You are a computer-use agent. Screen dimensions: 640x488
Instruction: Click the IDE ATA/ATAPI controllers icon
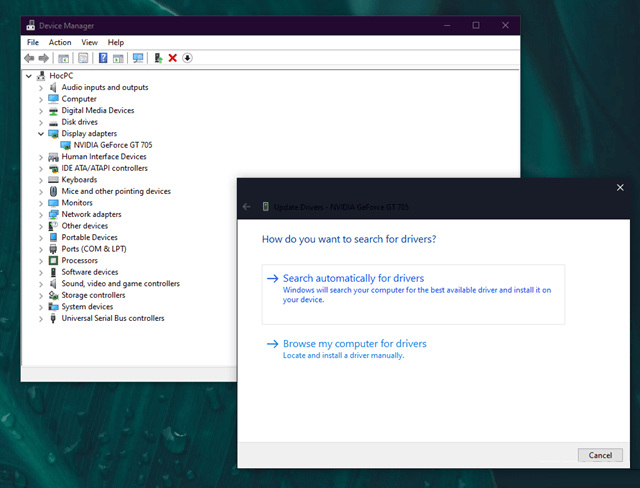[53, 169]
